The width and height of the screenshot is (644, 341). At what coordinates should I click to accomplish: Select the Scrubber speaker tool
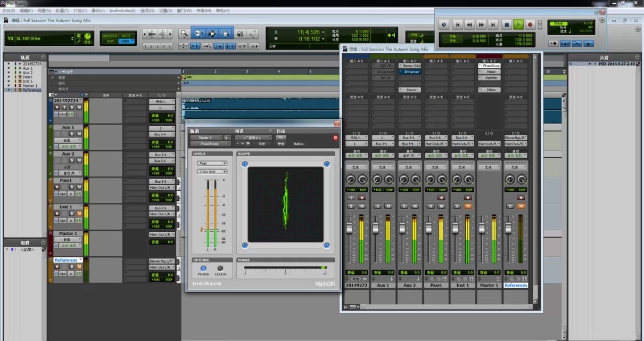click(240, 34)
